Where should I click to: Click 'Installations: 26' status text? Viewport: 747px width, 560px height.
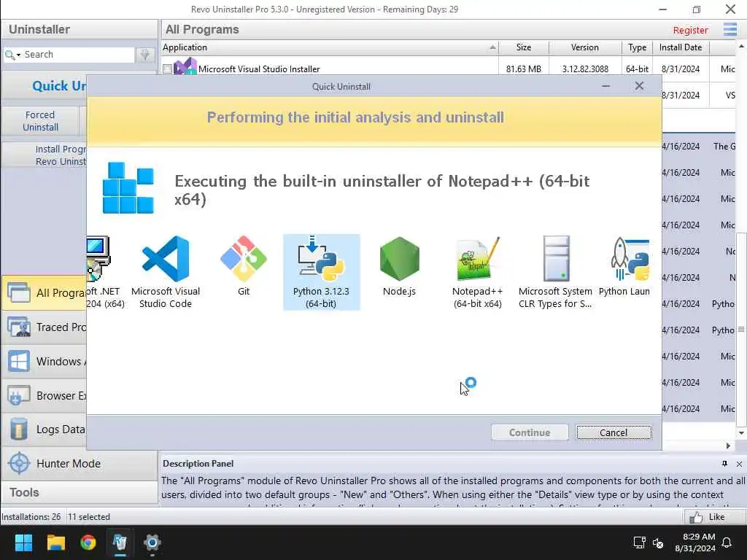coord(31,517)
